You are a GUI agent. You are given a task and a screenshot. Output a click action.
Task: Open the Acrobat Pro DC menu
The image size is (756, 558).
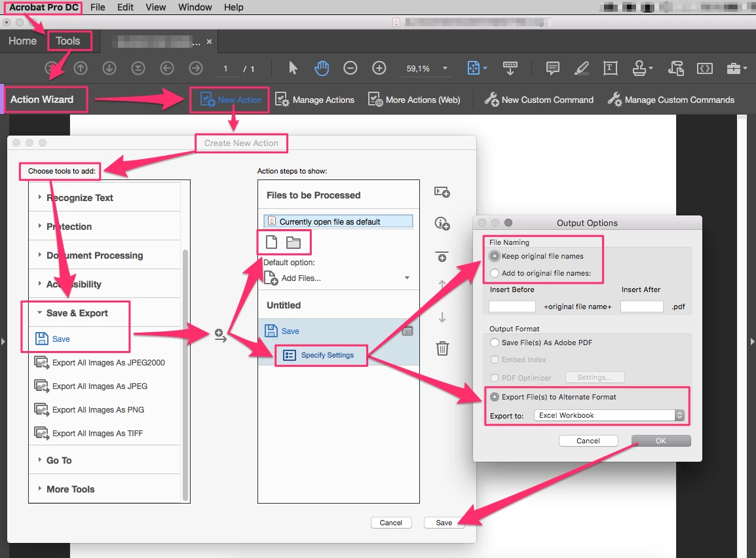click(x=43, y=7)
